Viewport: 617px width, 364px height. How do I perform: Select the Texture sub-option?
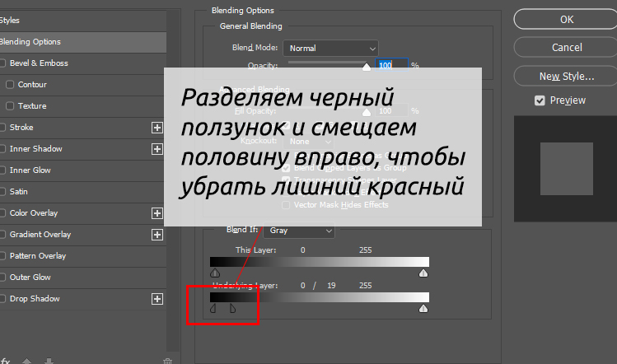coord(32,106)
